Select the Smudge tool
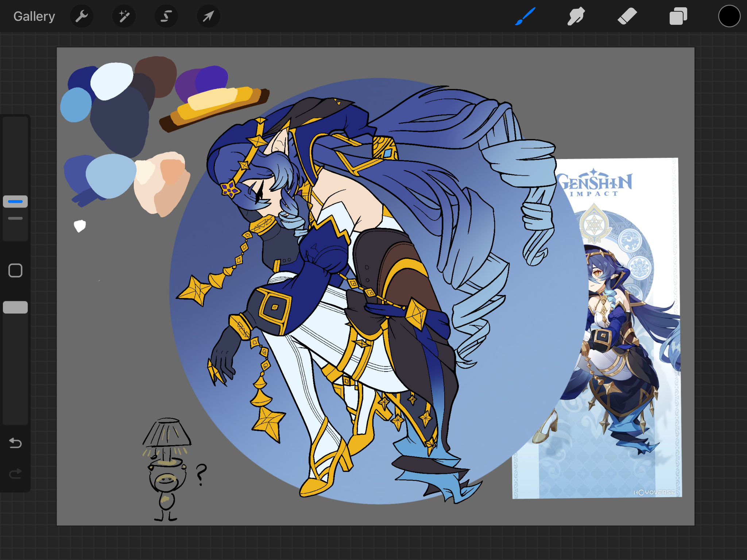The width and height of the screenshot is (747, 560). tap(576, 16)
